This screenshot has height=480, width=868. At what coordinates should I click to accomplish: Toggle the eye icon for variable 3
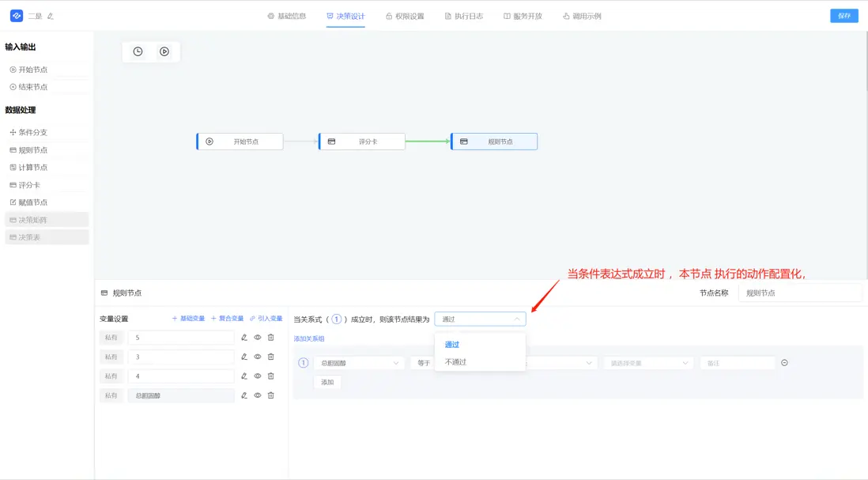tap(258, 357)
